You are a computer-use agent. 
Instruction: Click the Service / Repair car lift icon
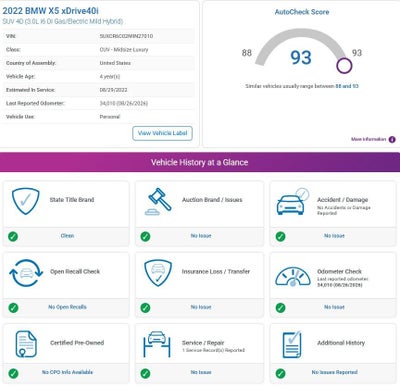click(157, 344)
